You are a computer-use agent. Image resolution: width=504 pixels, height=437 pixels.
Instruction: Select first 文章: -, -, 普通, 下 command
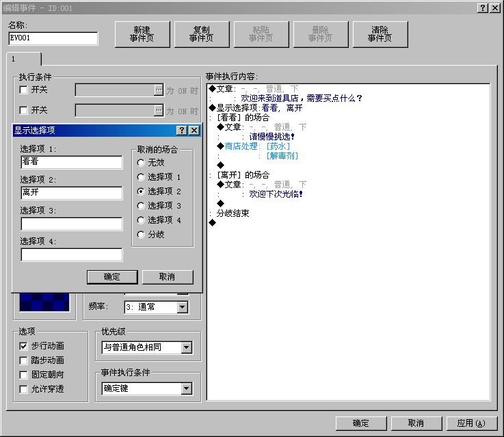pyautogui.click(x=254, y=89)
